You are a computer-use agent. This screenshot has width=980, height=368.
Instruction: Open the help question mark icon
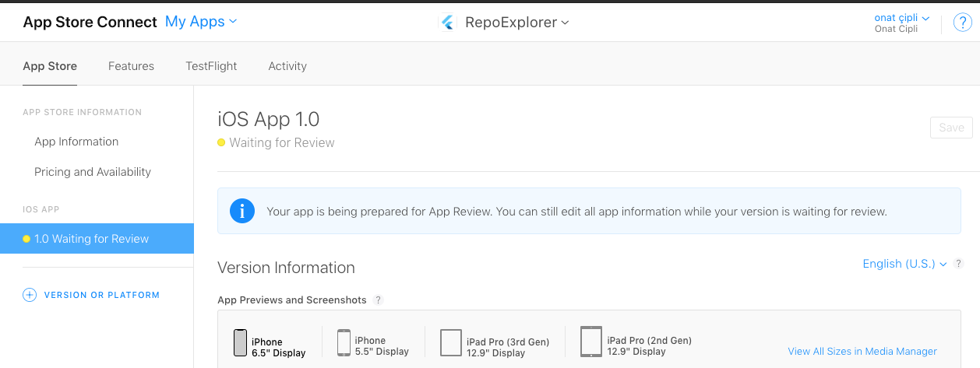(x=962, y=23)
